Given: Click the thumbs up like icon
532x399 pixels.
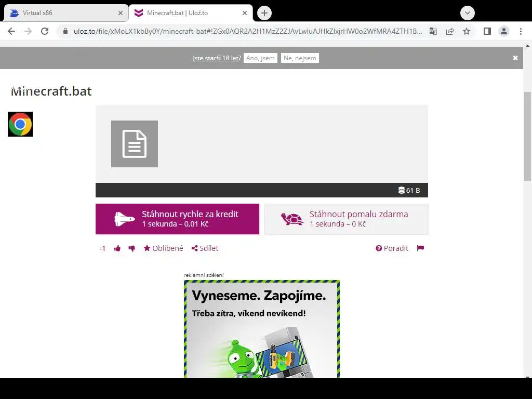Looking at the screenshot, I should (117, 248).
